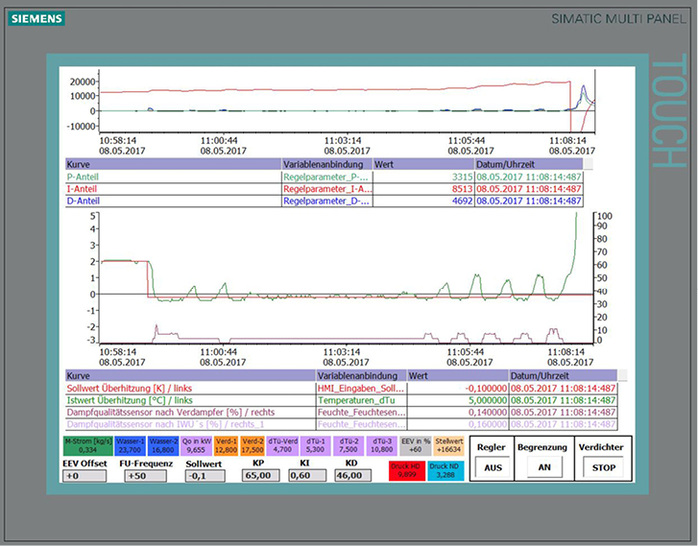698x546 pixels.
Task: Edit the KD value field
Action: click(x=351, y=476)
